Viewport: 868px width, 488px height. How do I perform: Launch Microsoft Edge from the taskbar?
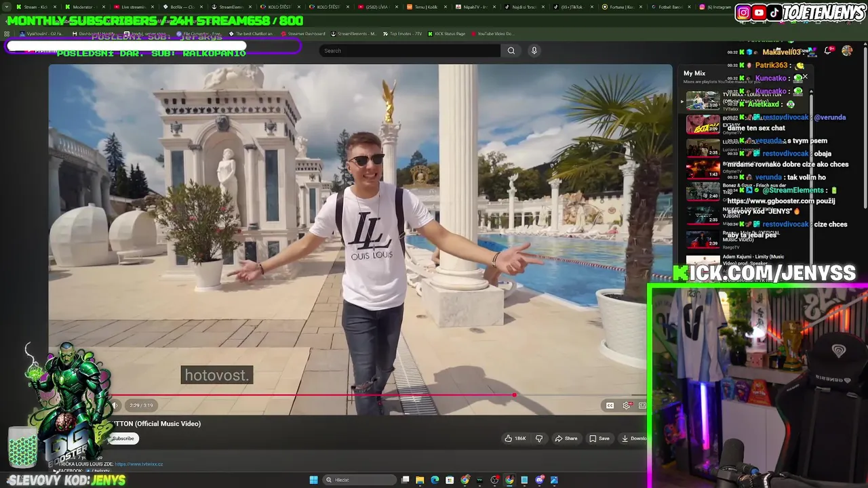point(435,480)
